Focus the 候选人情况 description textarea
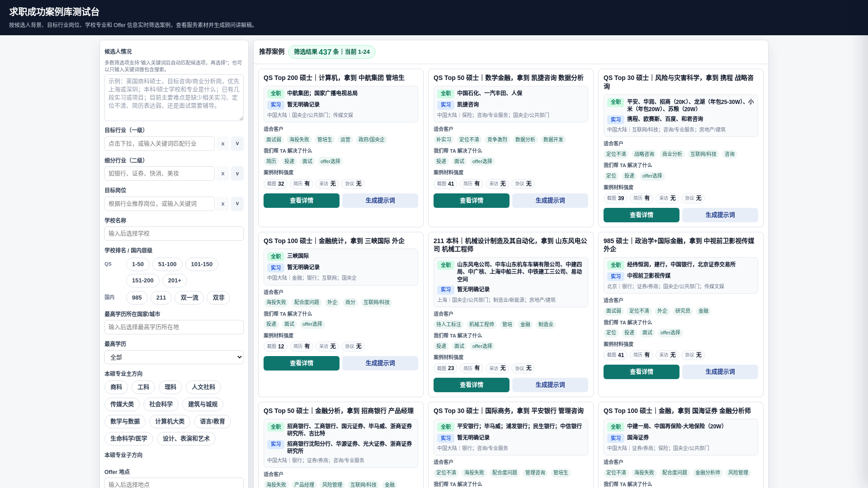Screen dimensions: 868x488 point(174,98)
